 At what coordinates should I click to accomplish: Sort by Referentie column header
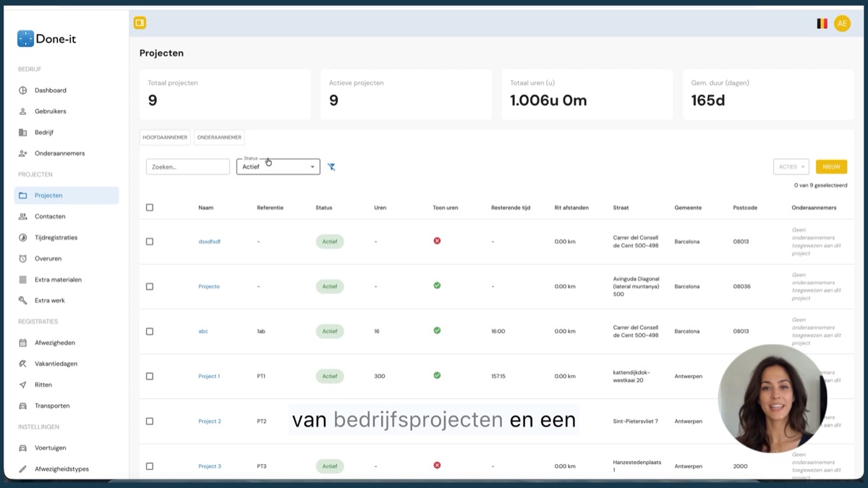(x=270, y=208)
